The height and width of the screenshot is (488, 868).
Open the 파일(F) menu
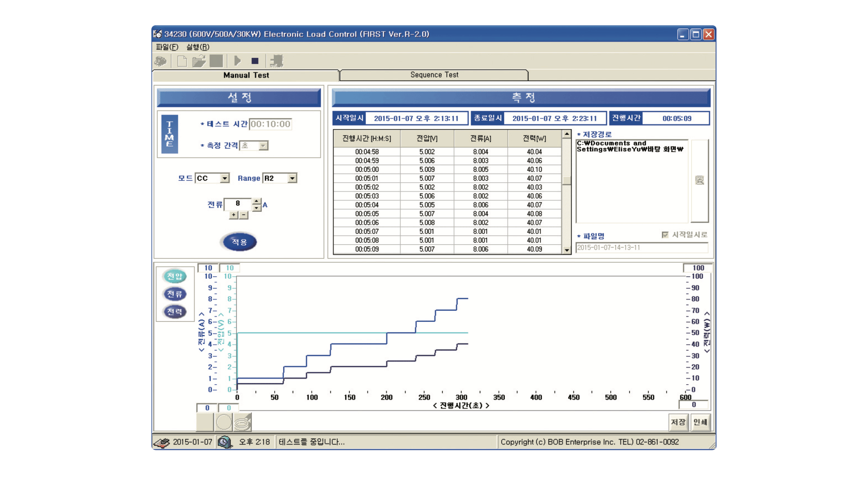pyautogui.click(x=167, y=47)
